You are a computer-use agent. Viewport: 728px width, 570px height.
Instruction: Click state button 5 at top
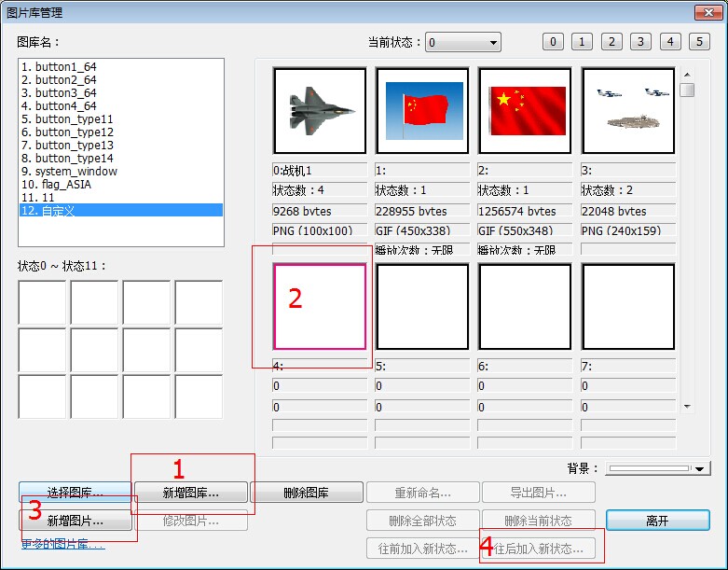coord(699,42)
